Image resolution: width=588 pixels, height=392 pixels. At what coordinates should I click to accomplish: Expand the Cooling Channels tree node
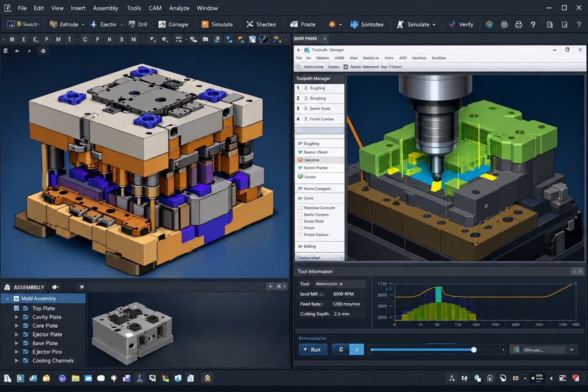pos(17,361)
